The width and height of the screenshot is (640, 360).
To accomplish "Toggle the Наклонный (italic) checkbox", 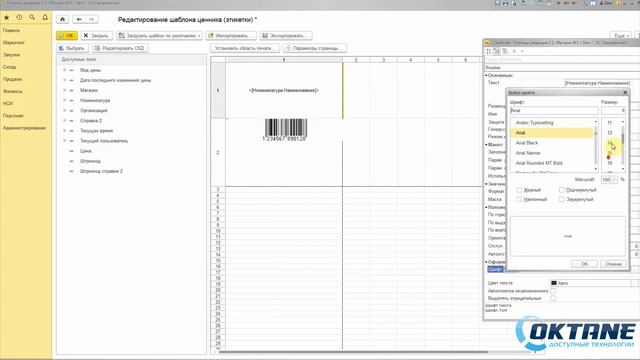I will (x=519, y=199).
